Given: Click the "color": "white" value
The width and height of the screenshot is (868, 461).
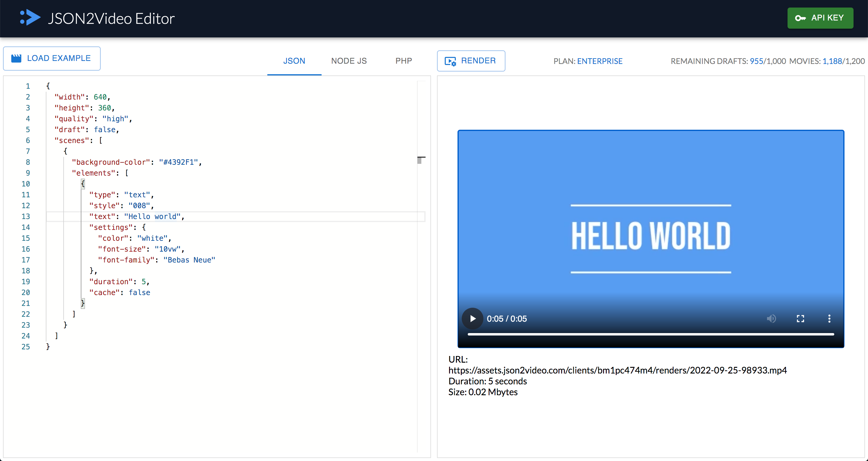Looking at the screenshot, I should coord(152,238).
